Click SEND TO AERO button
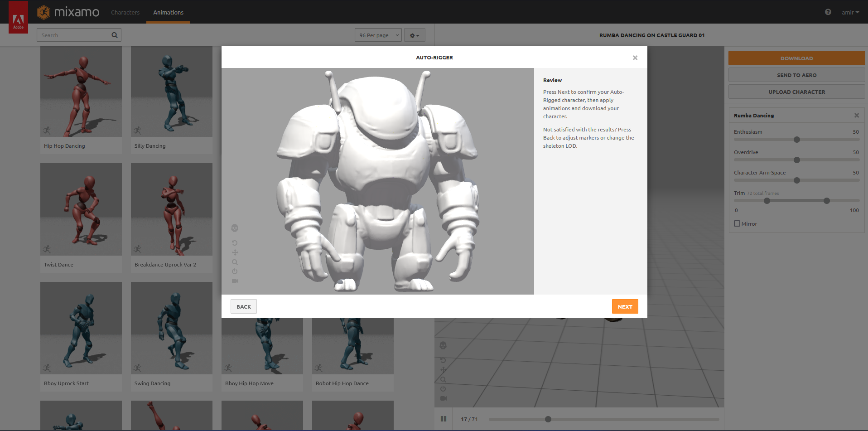The image size is (868, 431). tap(796, 75)
